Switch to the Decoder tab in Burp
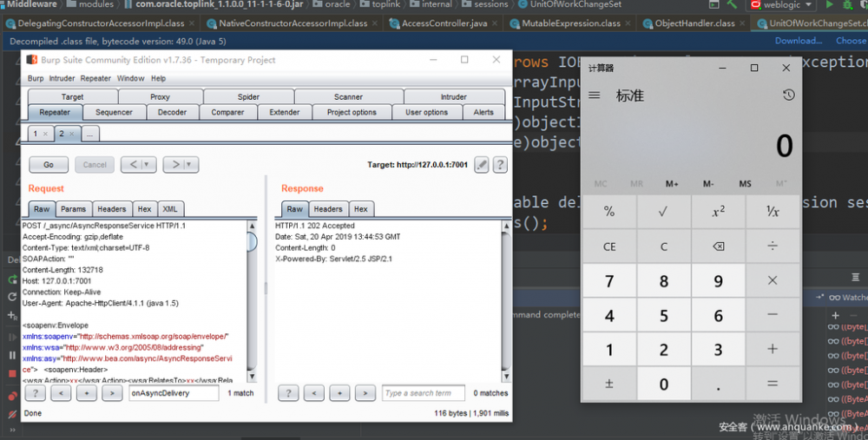Viewport: 868px width, 440px height. point(172,112)
